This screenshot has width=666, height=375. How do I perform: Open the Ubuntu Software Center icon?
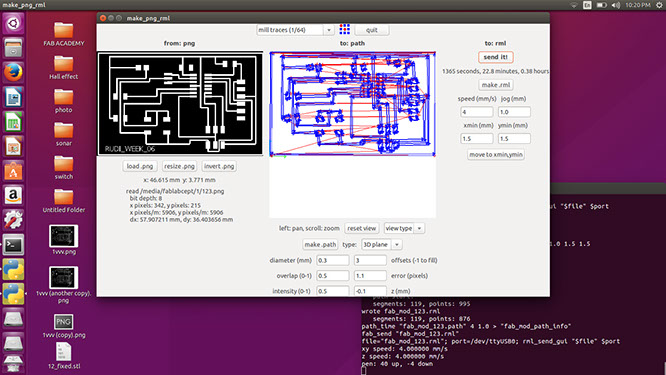13,171
